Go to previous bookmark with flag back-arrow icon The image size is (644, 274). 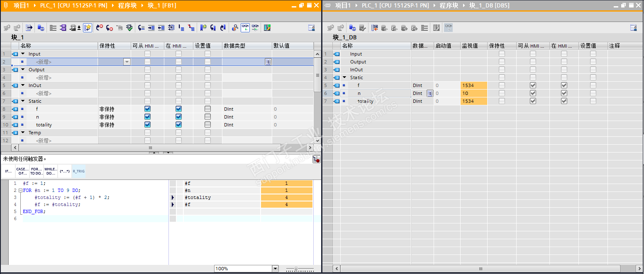point(223,28)
